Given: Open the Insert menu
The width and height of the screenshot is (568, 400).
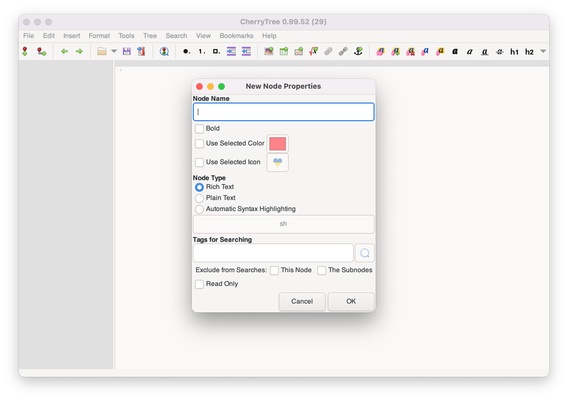Looking at the screenshot, I should click(x=72, y=36).
